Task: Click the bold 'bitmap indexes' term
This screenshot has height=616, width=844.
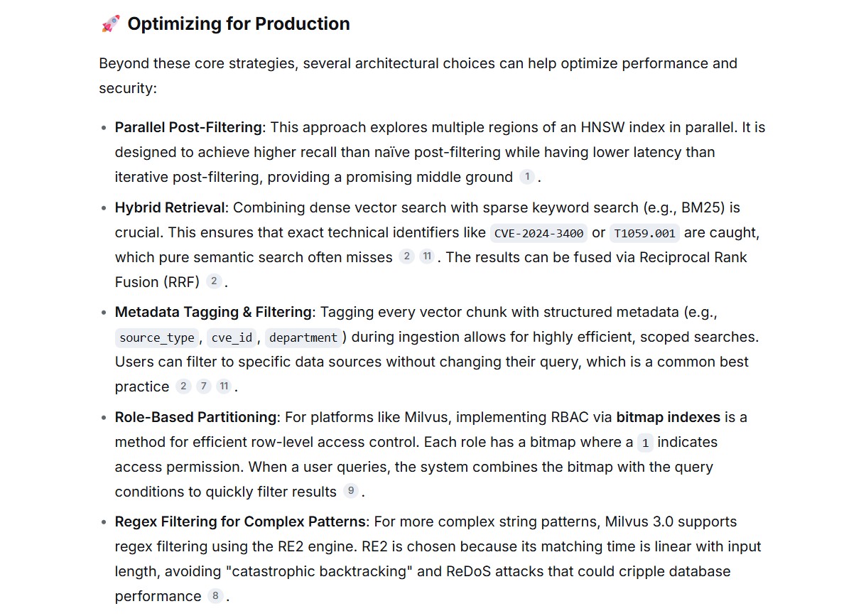Action: (668, 417)
